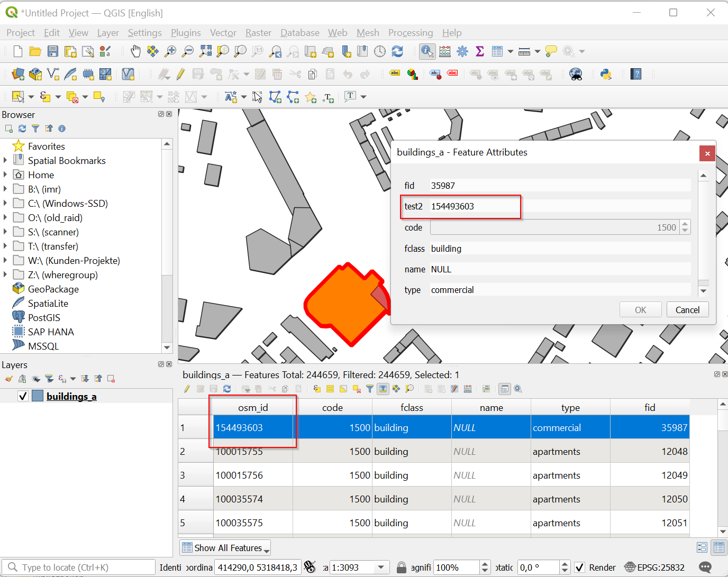Open the Raster menu
Screen dimensions: 728x577
pyautogui.click(x=258, y=33)
